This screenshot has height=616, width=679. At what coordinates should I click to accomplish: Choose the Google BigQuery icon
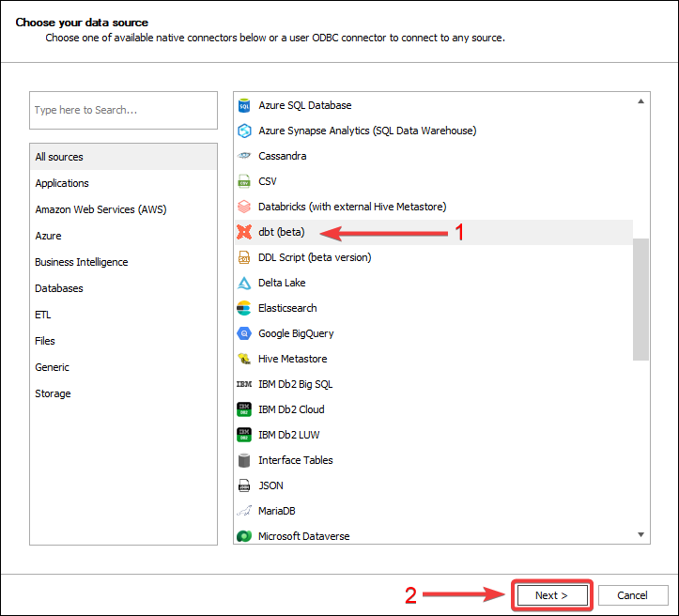click(x=244, y=333)
